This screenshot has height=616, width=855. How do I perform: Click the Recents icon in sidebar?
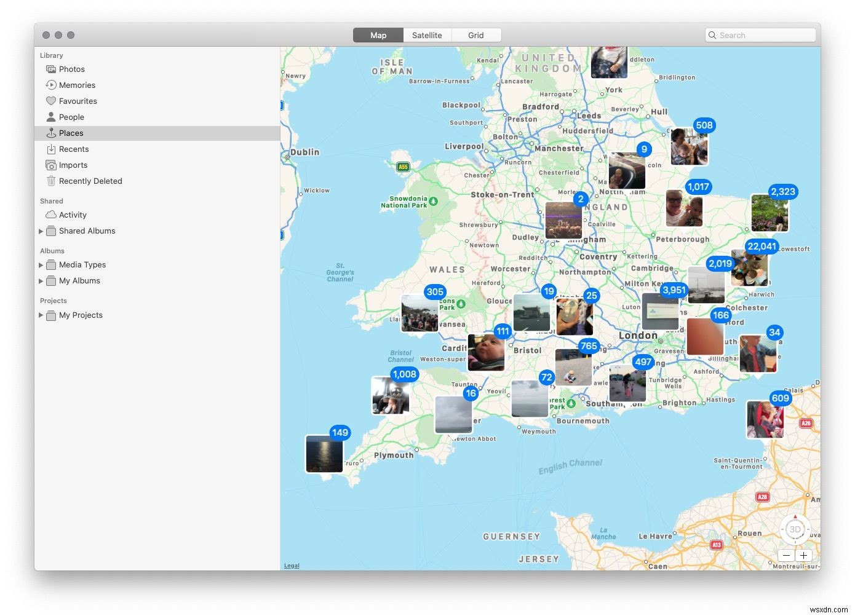point(51,149)
